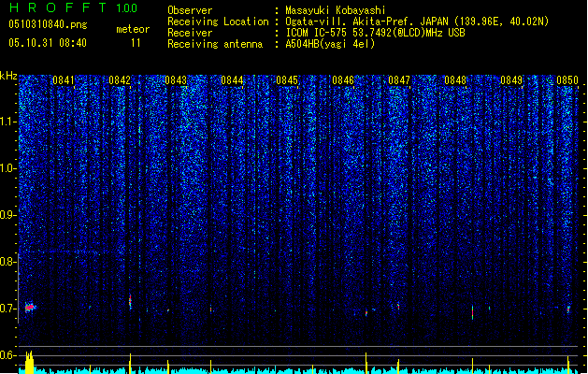Click the 0.7 kHz axis label
The image size is (588, 374).
(7, 309)
